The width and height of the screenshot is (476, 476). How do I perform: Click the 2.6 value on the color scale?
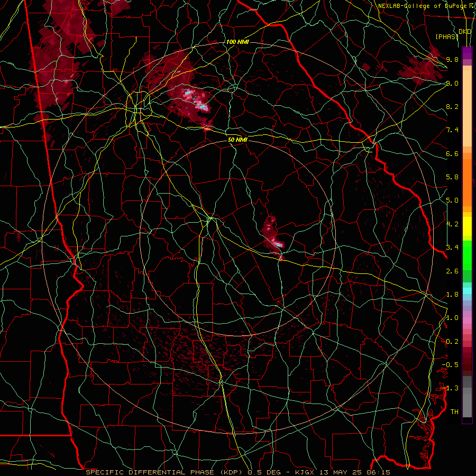point(452,271)
